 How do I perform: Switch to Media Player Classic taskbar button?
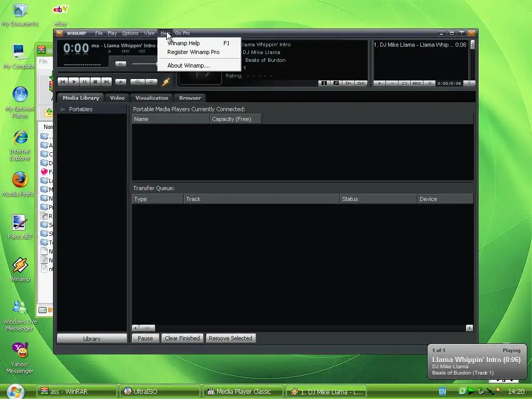pos(243,391)
